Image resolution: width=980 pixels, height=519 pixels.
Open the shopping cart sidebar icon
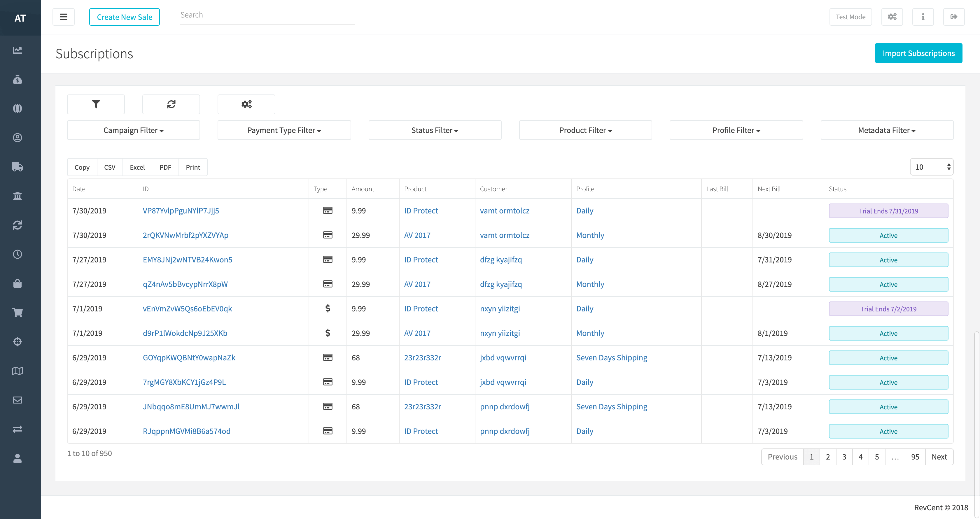[x=17, y=313]
